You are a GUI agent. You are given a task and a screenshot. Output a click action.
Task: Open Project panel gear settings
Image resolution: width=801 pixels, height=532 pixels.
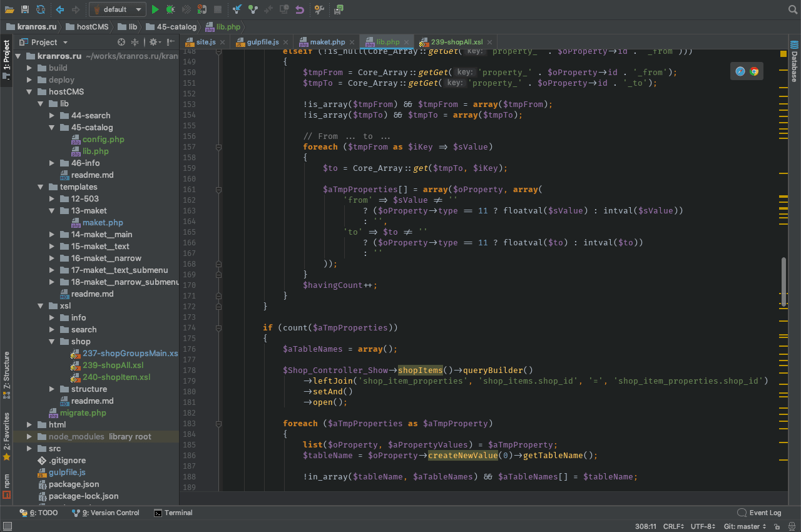click(x=154, y=42)
